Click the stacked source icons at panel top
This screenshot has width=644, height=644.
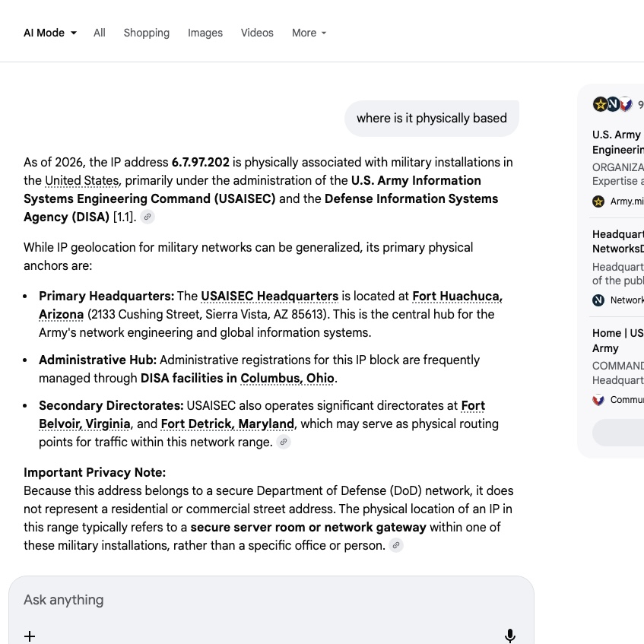pos(613,104)
